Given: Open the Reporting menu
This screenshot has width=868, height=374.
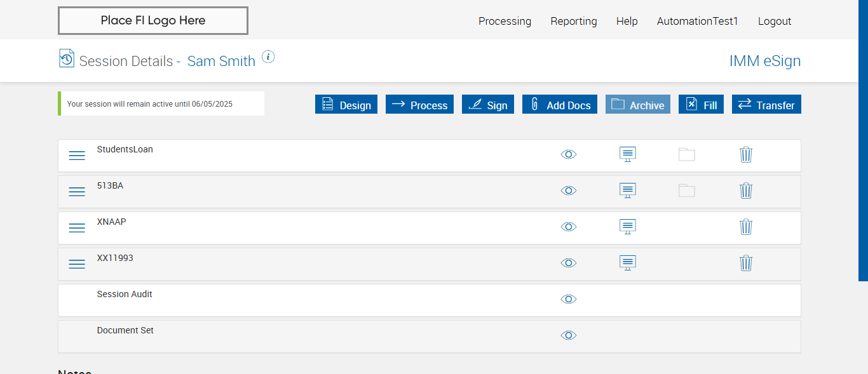Looking at the screenshot, I should [574, 21].
